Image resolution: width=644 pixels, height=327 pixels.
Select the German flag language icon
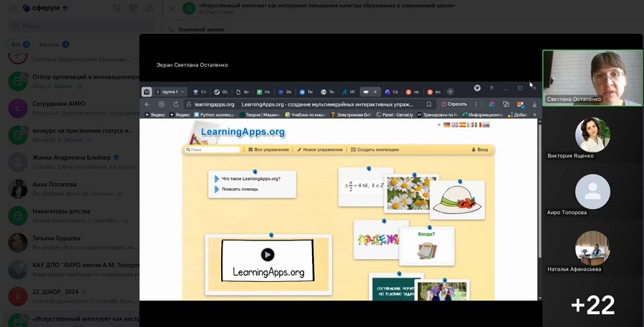(447, 125)
